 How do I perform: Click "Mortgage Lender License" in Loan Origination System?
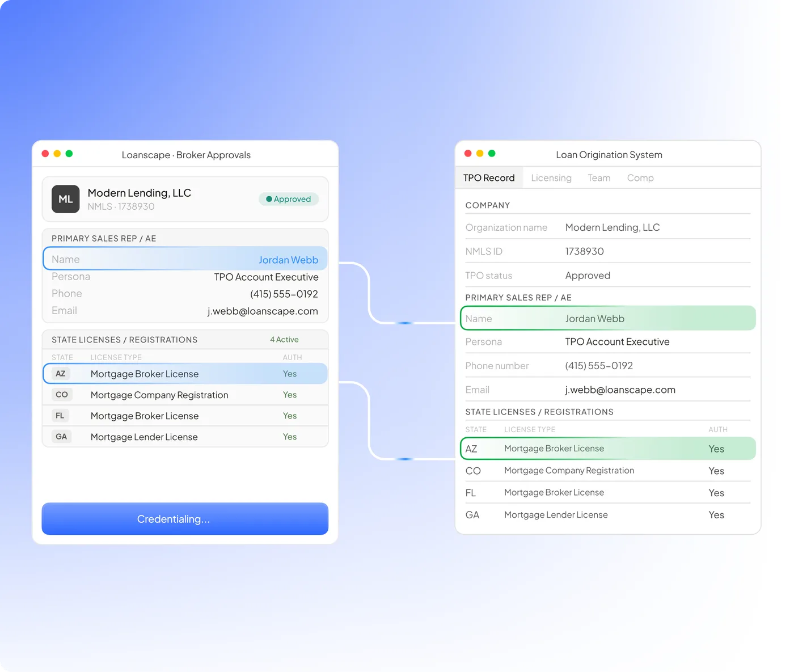pos(556,515)
